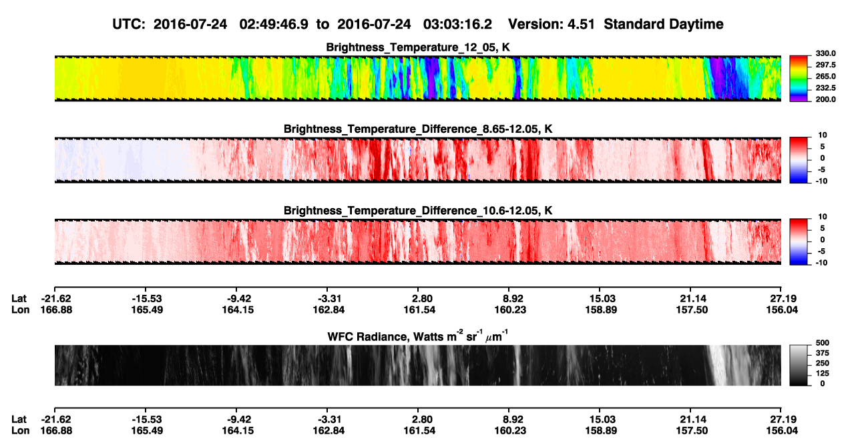Click latitude -15.53 below the WFC panel
The height and width of the screenshot is (445, 868).
(x=146, y=419)
